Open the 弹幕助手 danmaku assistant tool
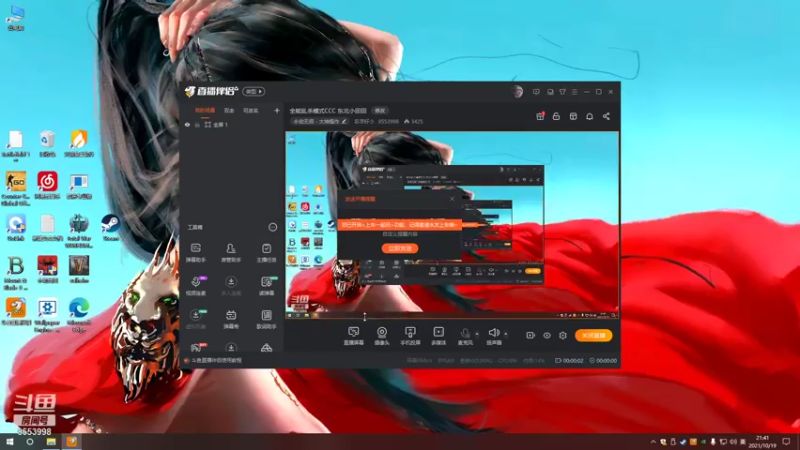This screenshot has height=450, width=800. pyautogui.click(x=195, y=253)
